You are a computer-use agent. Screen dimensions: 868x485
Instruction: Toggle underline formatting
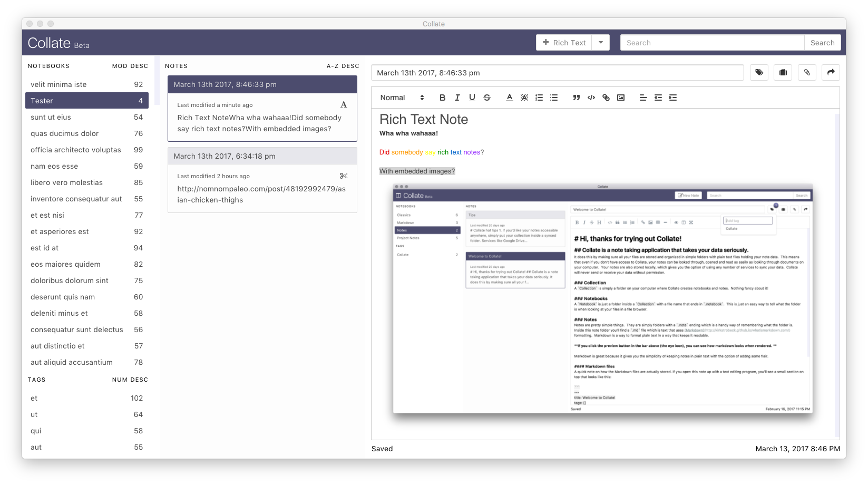click(x=472, y=98)
